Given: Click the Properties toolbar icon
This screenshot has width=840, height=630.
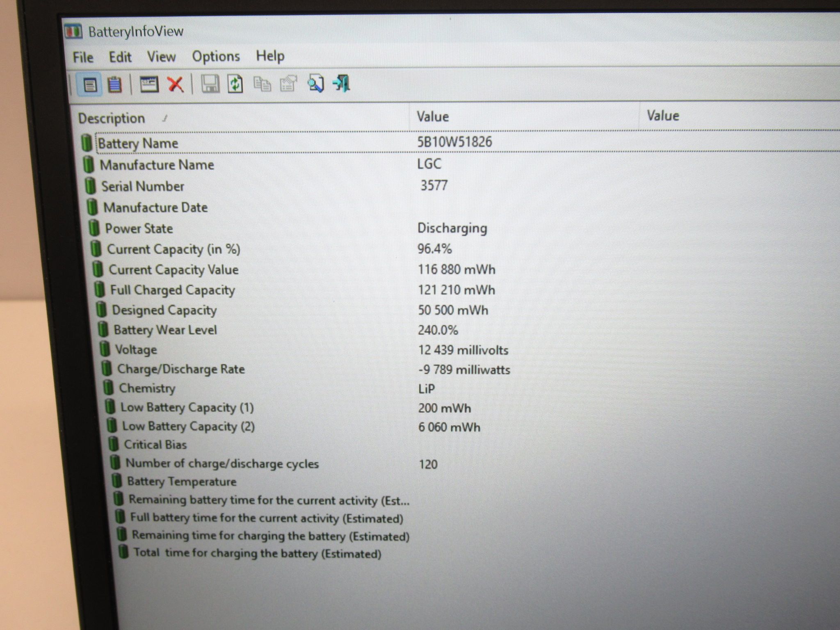Looking at the screenshot, I should pos(288,84).
